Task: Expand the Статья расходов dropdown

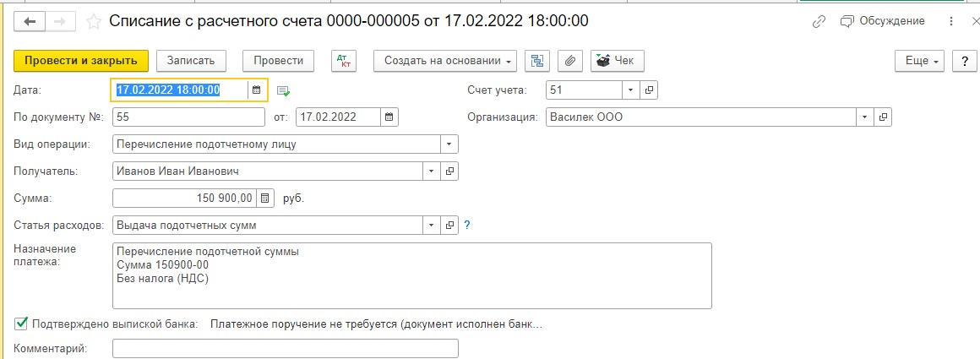Action: (432, 226)
